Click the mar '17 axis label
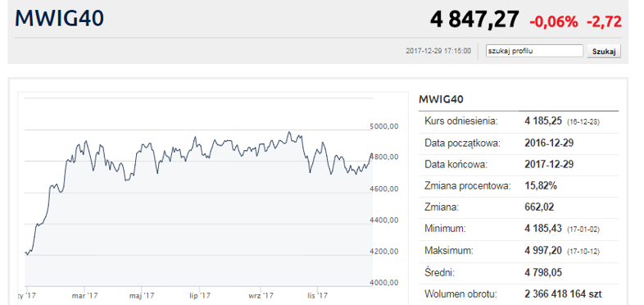 tap(84, 295)
